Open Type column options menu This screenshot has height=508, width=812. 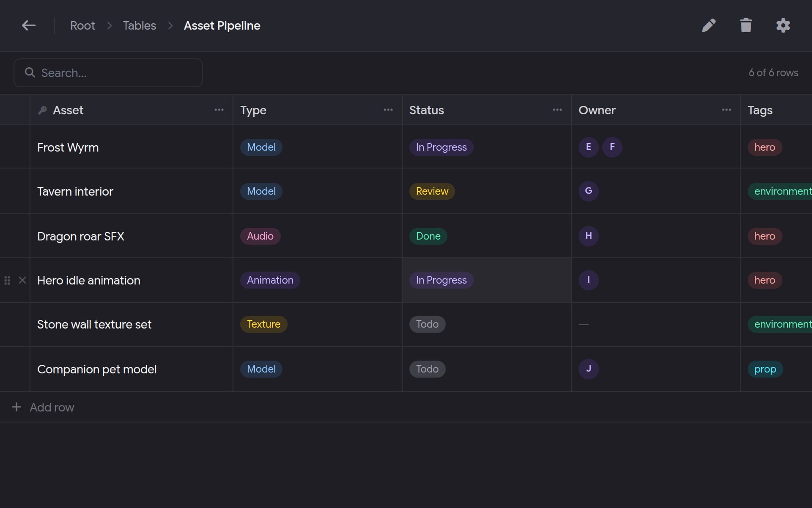pyautogui.click(x=388, y=110)
